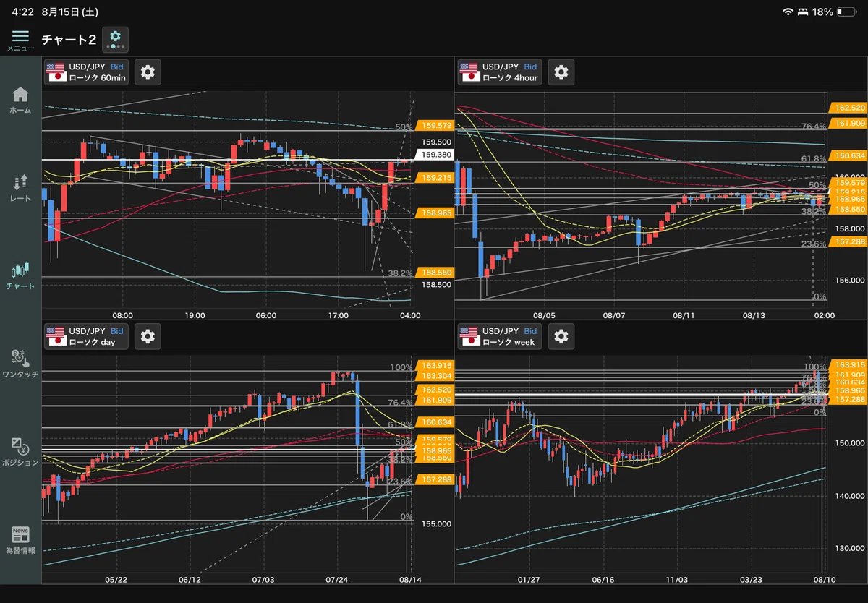Image resolution: width=868 pixels, height=603 pixels.
Task: Open settings gear of 4hour chart
Action: pos(561,72)
